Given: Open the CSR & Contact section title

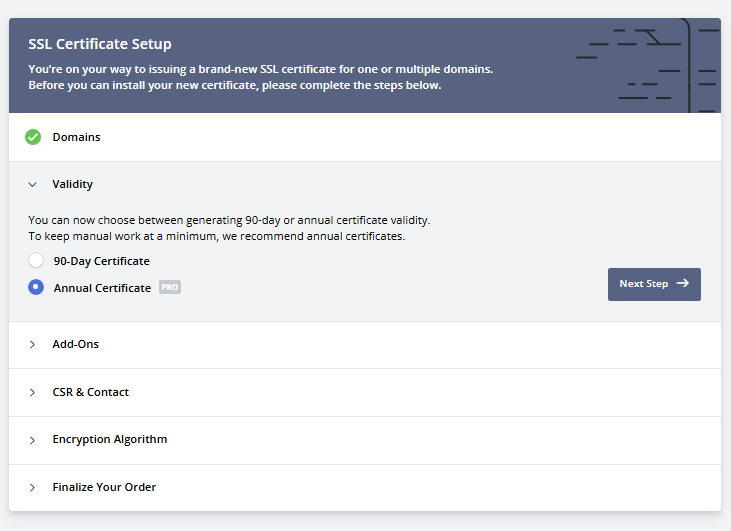Looking at the screenshot, I should tap(91, 392).
